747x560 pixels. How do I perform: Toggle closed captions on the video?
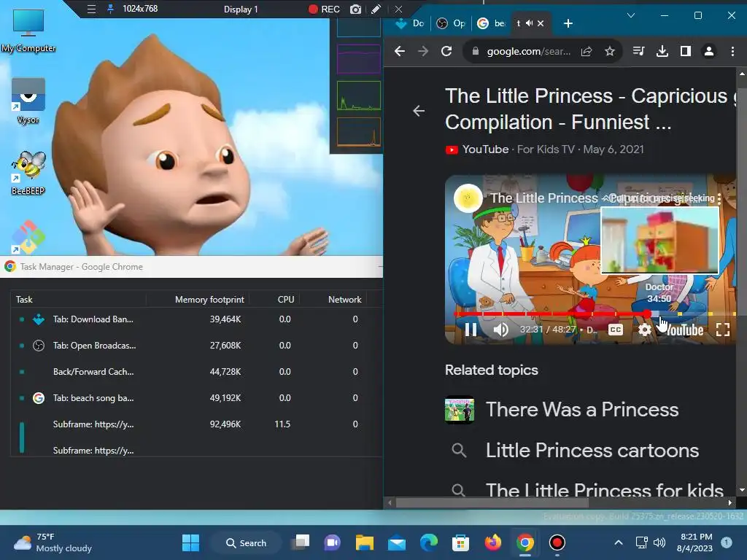point(616,330)
